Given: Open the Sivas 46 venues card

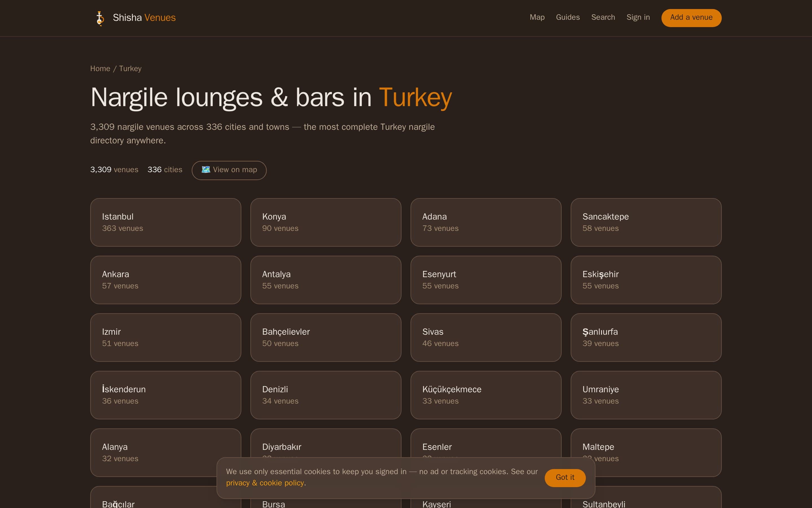Looking at the screenshot, I should (x=486, y=338).
